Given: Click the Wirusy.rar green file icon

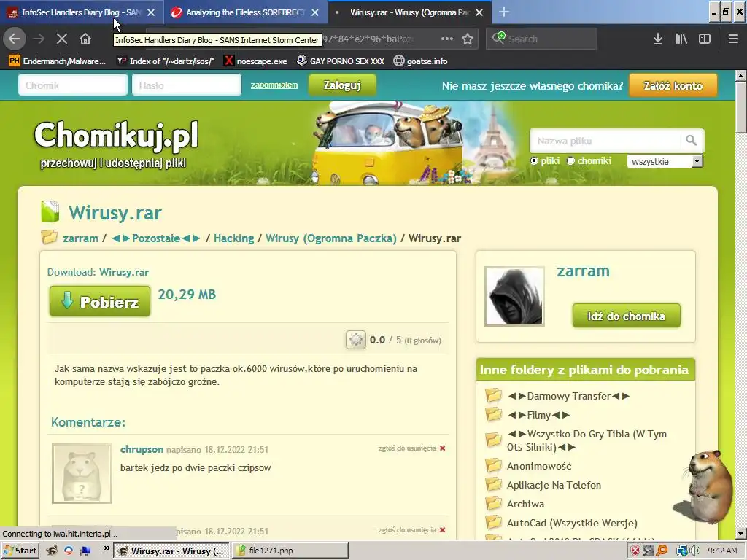Looking at the screenshot, I should click(50, 212).
